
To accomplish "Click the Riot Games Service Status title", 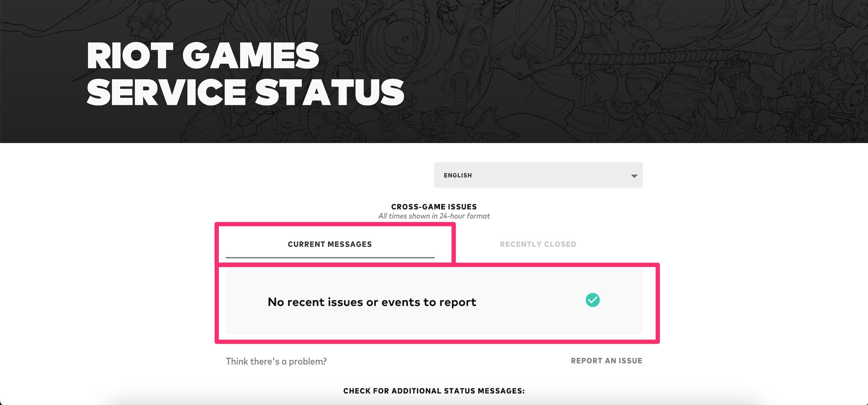I will click(245, 72).
